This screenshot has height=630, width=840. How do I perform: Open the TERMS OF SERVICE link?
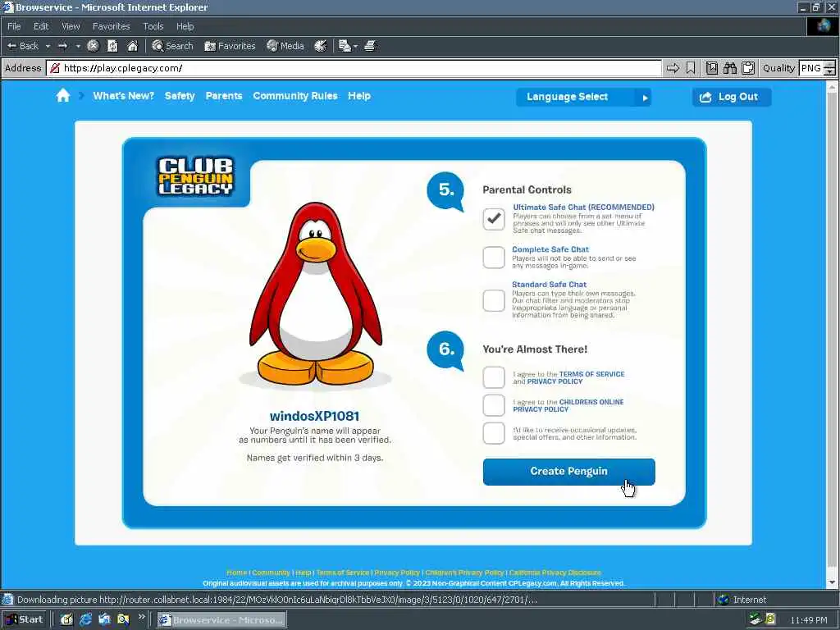(591, 374)
